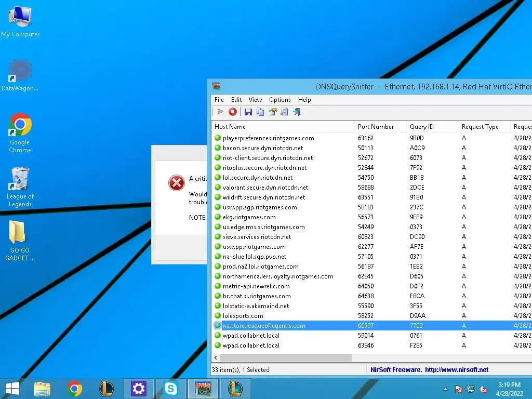This screenshot has height=399, width=532.
Task: Select the wpad.collabnet.local row with port 63846
Action: click(x=371, y=345)
